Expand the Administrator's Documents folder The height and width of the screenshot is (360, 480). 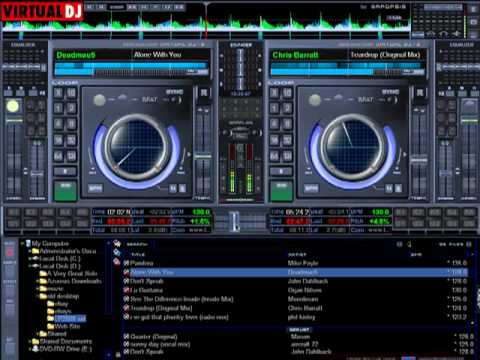(30, 251)
